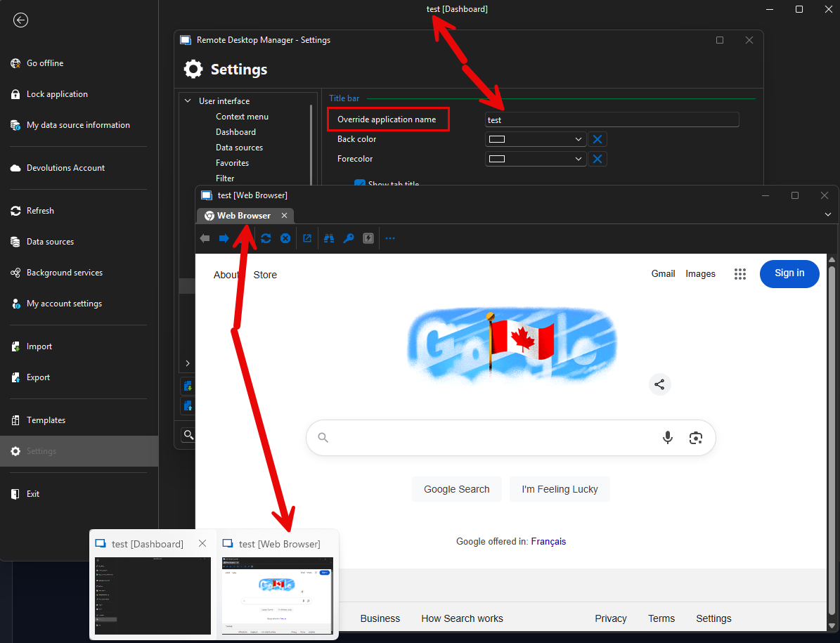The height and width of the screenshot is (643, 840).
Task: Select Dashboard in settings tree
Action: [235, 132]
